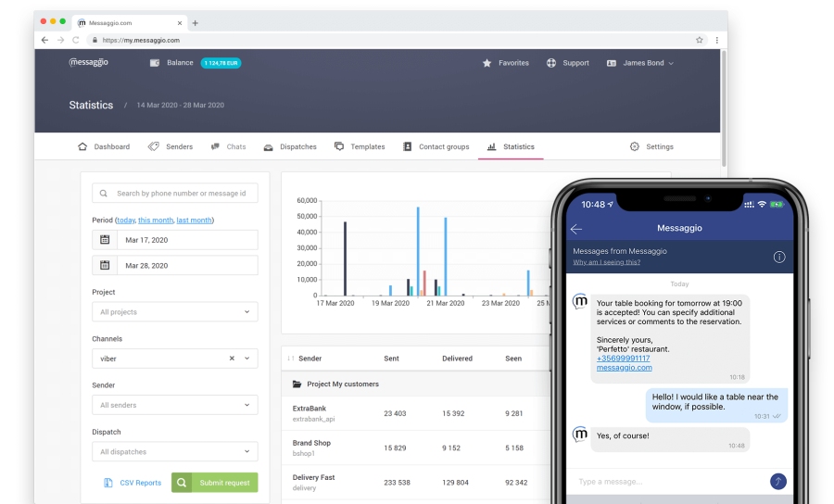
Task: Bookmark page with star icon in address bar
Action: tap(700, 40)
